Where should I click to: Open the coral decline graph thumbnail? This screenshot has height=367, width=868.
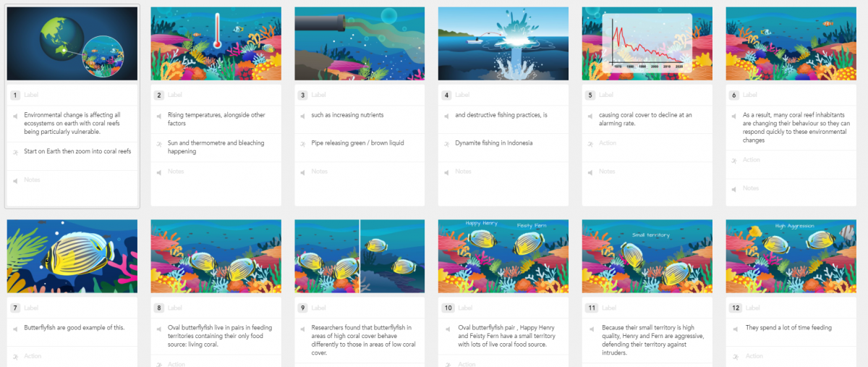point(647,43)
